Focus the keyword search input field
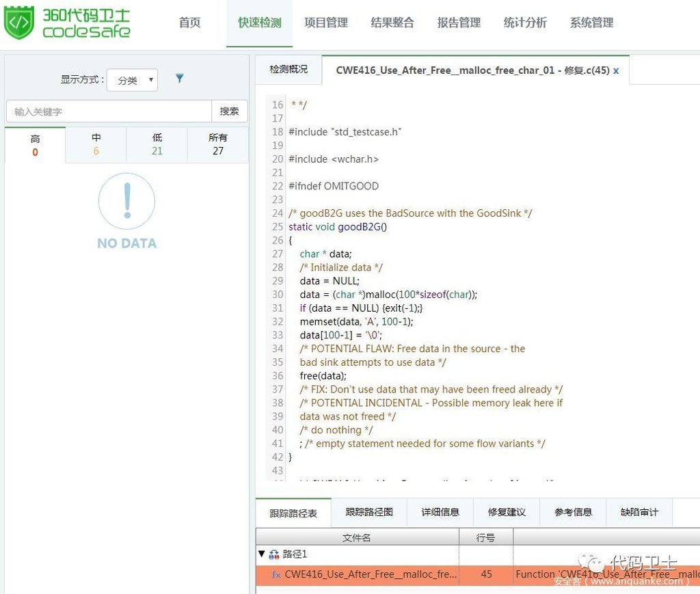This screenshot has height=594, width=700. [109, 111]
